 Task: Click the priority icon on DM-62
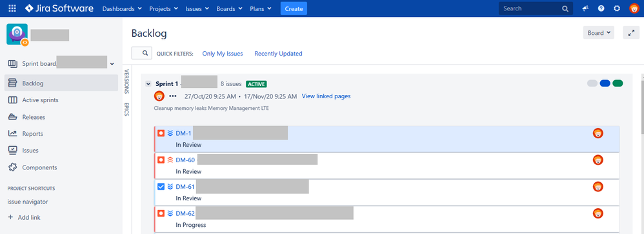(170, 213)
